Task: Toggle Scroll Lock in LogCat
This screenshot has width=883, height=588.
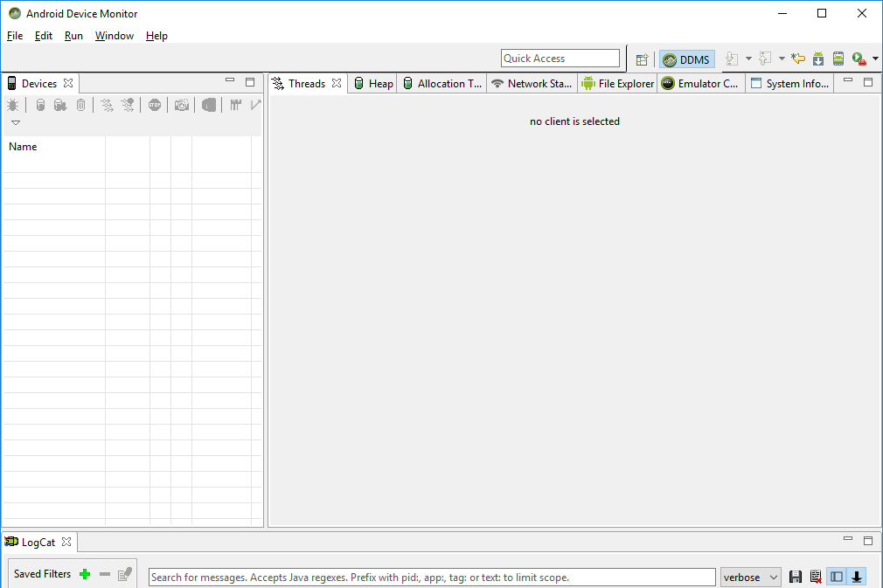Action: tap(857, 577)
